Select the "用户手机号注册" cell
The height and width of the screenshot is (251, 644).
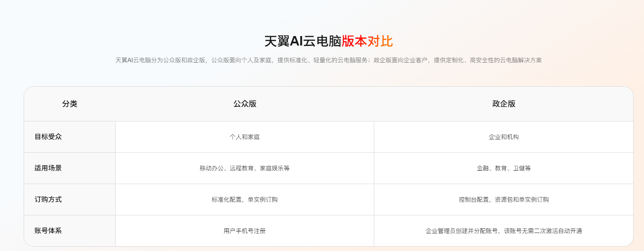coord(244,231)
